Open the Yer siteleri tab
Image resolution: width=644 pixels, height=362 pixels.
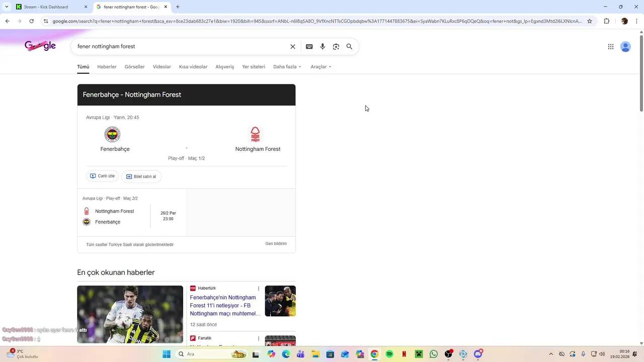tap(254, 67)
